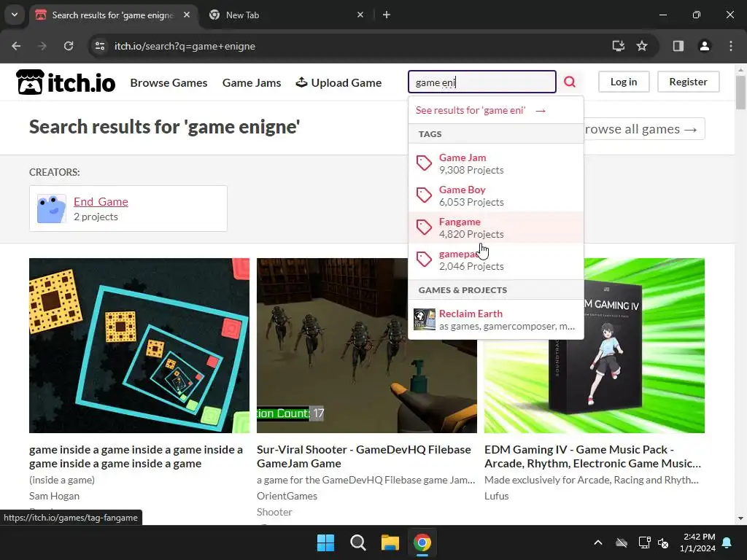Select the Game Boy tag suggestion
Image resolution: width=747 pixels, height=560 pixels.
[495, 195]
